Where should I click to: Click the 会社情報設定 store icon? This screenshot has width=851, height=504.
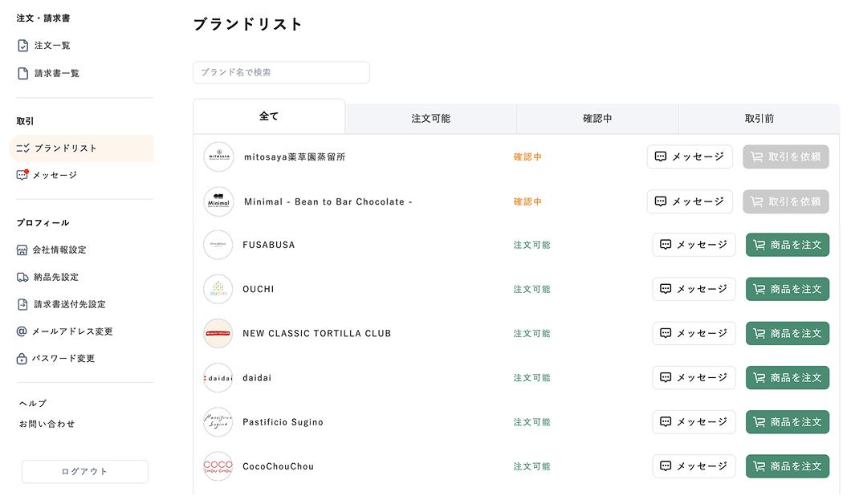coord(22,250)
